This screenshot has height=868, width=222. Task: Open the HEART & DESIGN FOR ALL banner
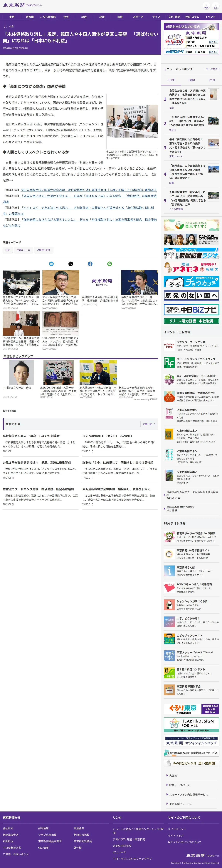coord(191,725)
